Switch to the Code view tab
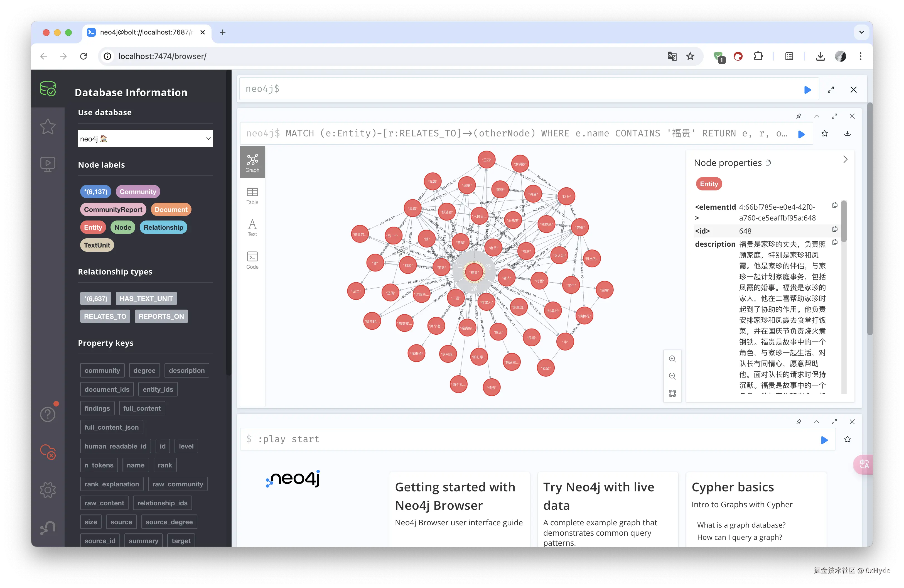This screenshot has height=588, width=904. 252,260
